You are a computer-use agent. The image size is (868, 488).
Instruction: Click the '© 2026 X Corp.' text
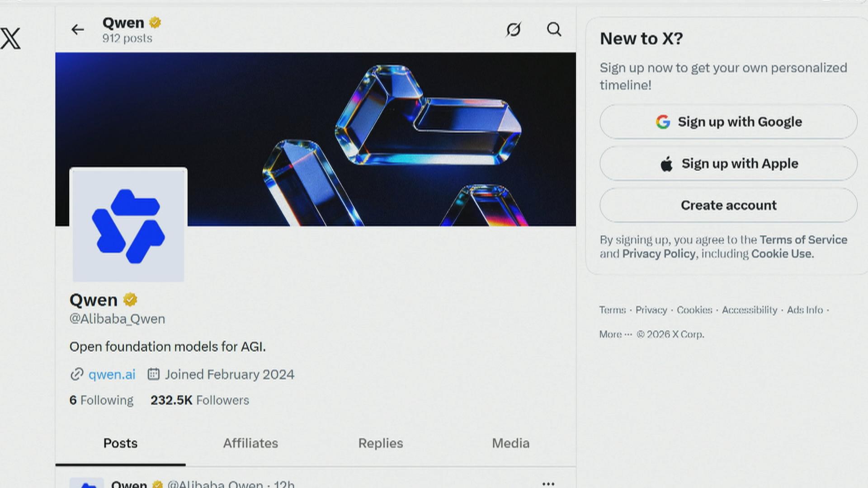(x=670, y=334)
